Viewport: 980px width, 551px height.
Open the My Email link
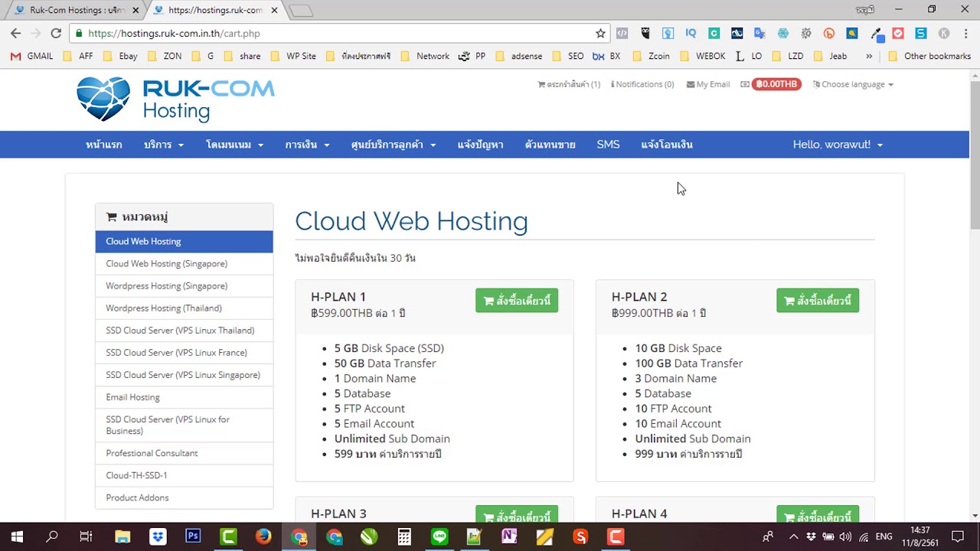pos(708,84)
